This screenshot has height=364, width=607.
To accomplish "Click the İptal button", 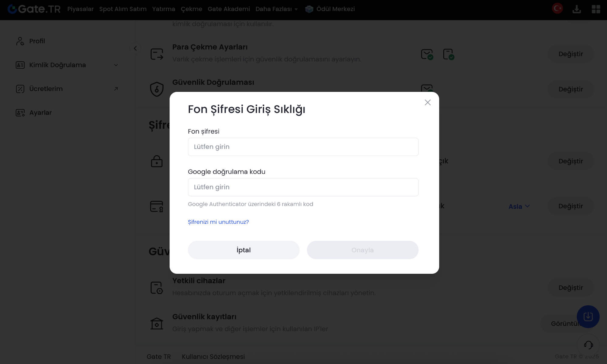I will tap(244, 250).
